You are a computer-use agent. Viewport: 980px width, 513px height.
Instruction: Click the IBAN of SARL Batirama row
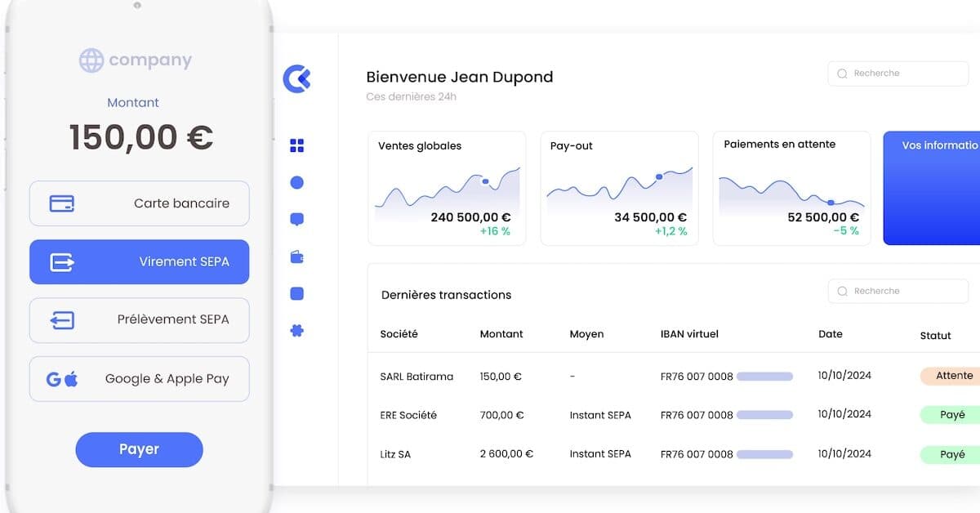726,377
